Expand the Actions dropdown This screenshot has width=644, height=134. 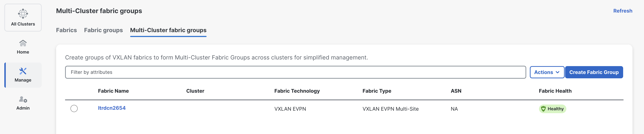[x=547, y=72]
